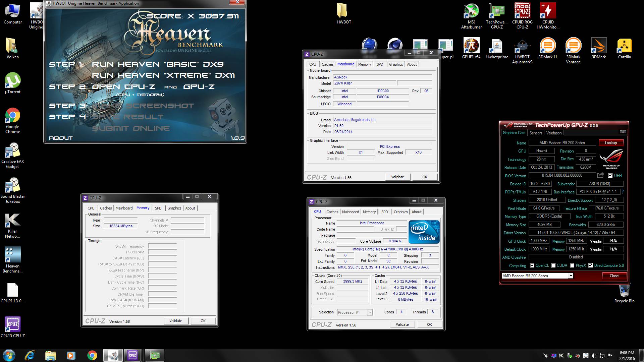Click SUBMIT ONLINE in the Heaven app
Screen dimensions: 644x362
(x=131, y=128)
